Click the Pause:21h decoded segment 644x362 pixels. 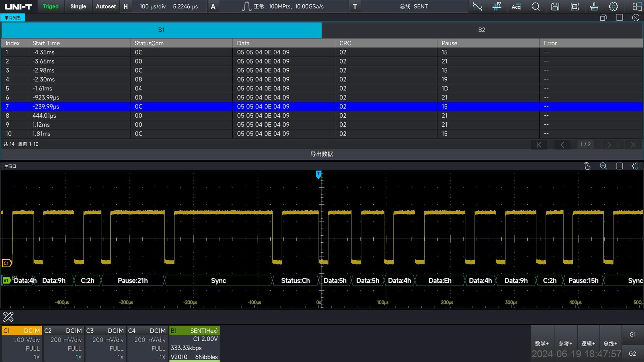click(132, 281)
